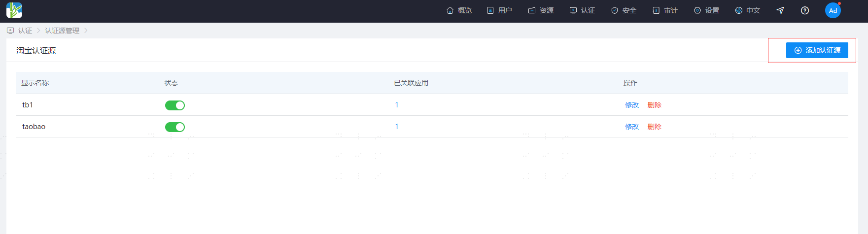
Task: Open the send/paper plane icon
Action: (780, 10)
